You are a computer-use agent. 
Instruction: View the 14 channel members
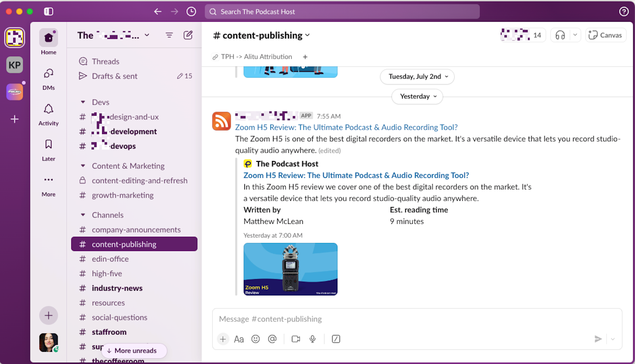522,35
